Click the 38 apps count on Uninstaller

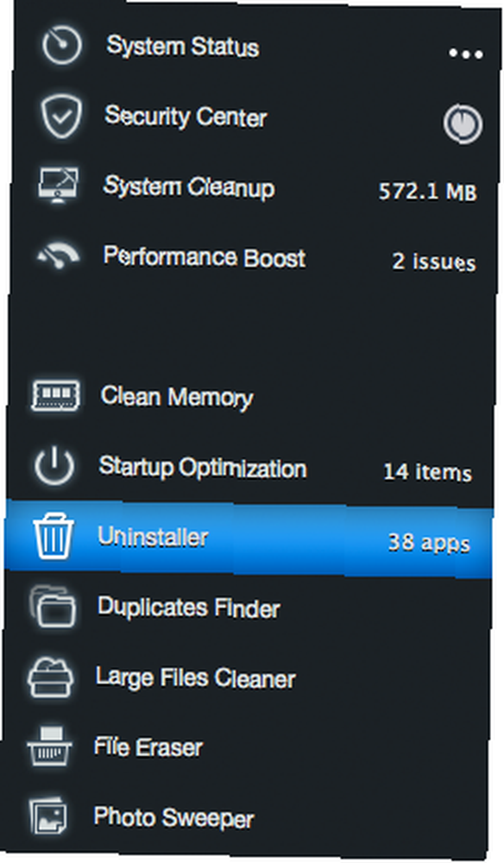pos(429,543)
